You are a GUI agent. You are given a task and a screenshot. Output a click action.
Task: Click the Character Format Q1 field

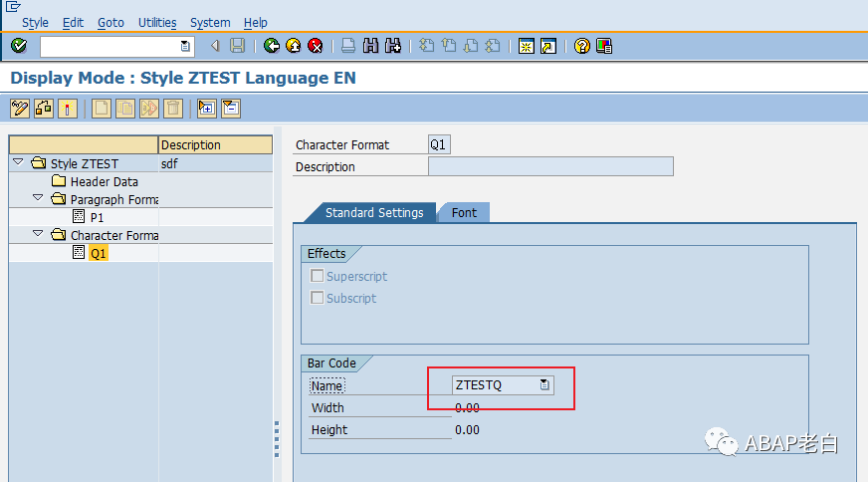click(x=439, y=144)
